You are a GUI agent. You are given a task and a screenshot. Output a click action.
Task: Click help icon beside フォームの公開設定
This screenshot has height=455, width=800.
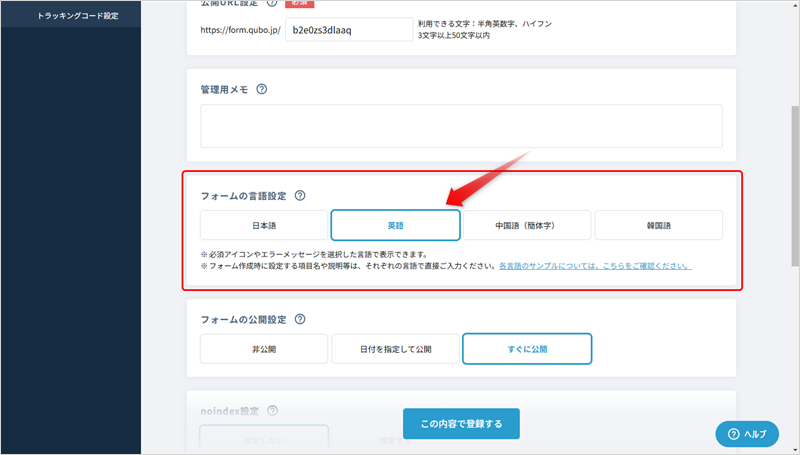(x=300, y=320)
